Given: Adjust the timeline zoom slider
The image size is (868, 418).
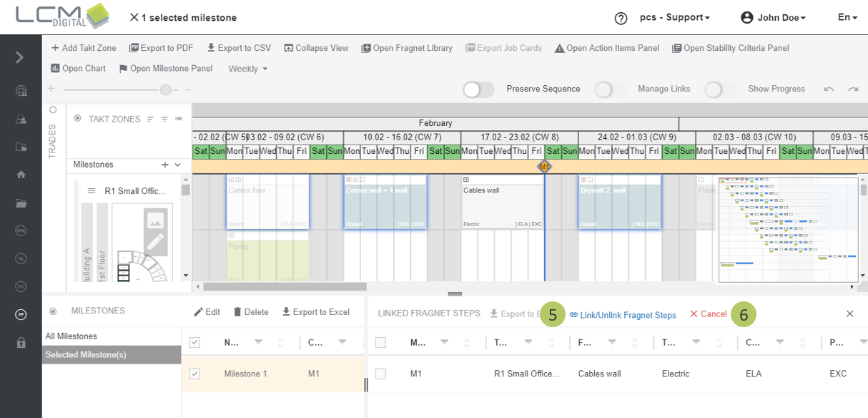Looking at the screenshot, I should click(165, 90).
